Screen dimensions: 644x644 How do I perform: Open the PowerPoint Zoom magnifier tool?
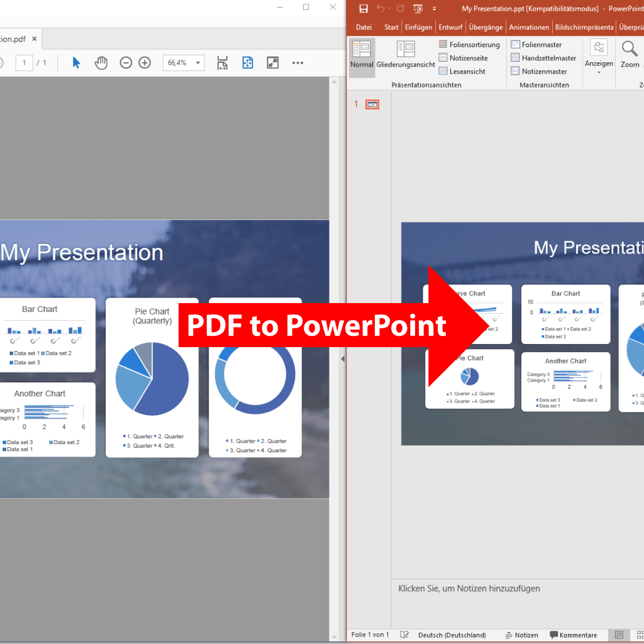click(x=630, y=54)
